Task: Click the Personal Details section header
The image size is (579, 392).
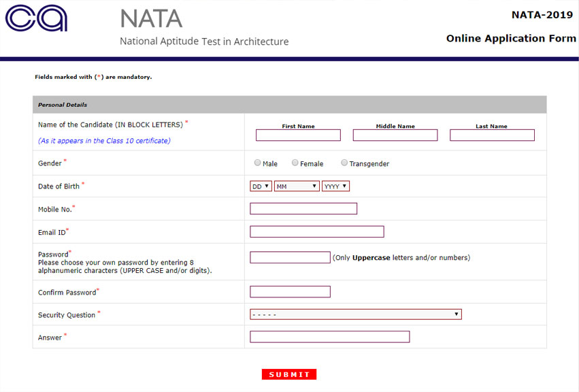Action: 63,104
